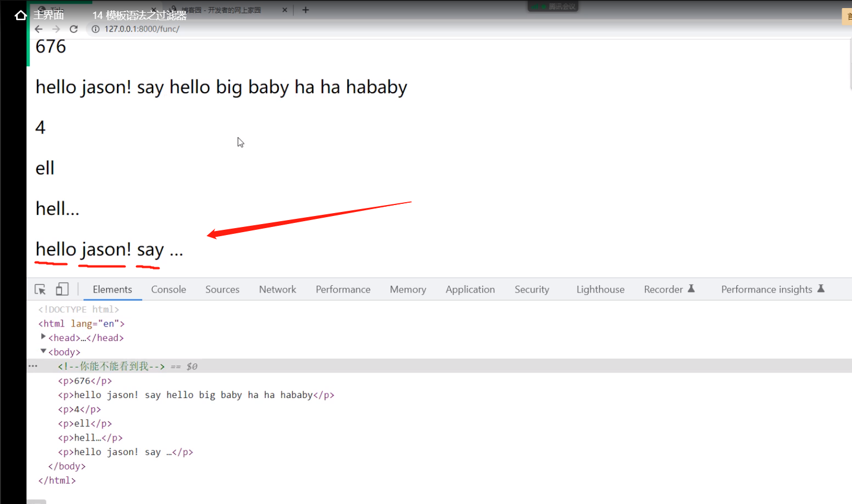
Task: Go forward to the next page
Action: coord(56,29)
